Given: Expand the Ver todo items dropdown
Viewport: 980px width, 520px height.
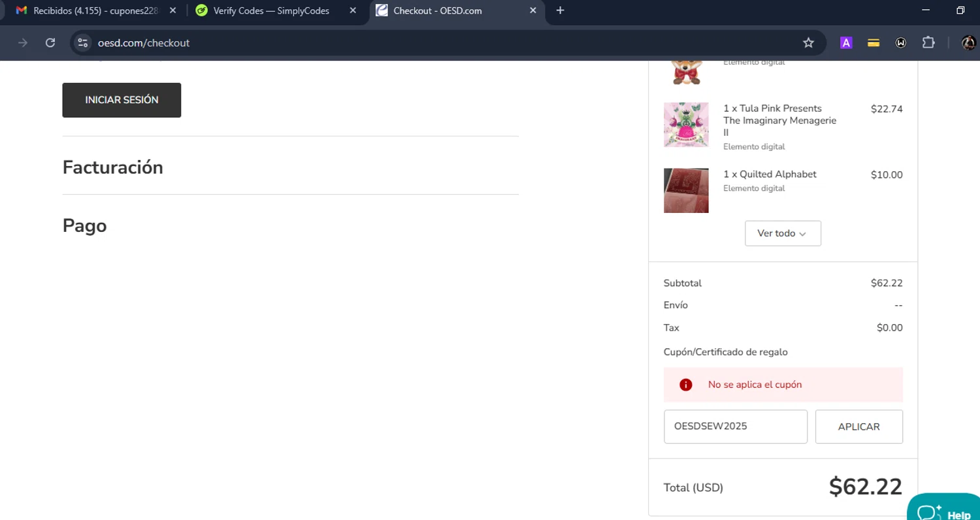Looking at the screenshot, I should pyautogui.click(x=783, y=233).
